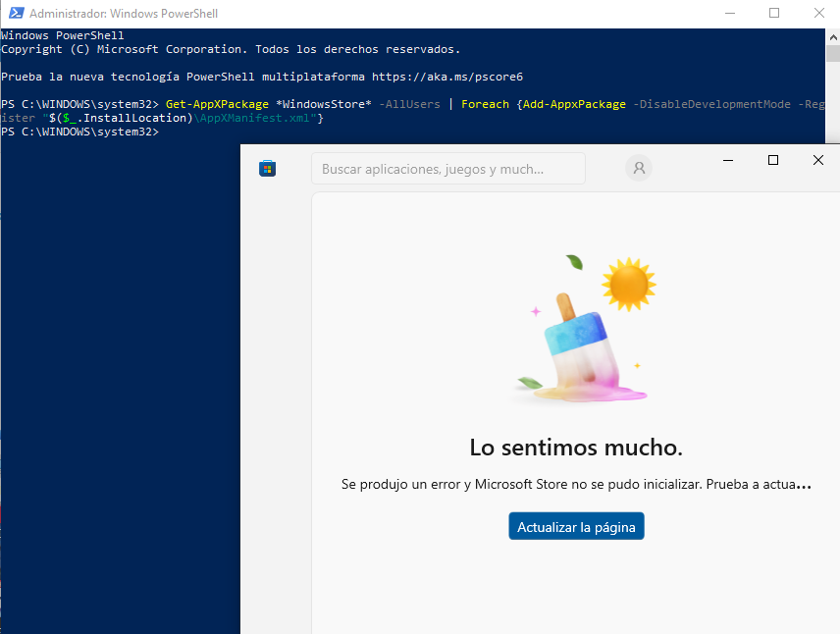Close the Microsoft Store window
840x634 pixels.
pyautogui.click(x=818, y=160)
